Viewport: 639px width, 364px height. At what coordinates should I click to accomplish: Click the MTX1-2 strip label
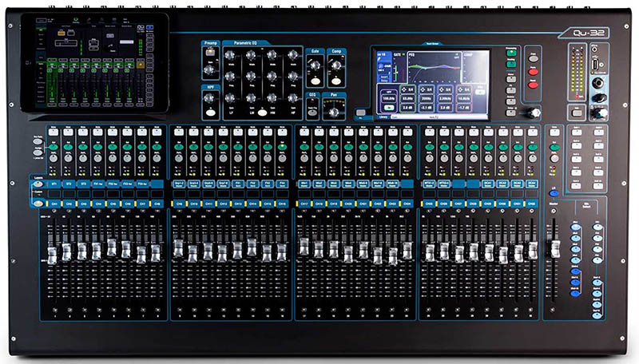[429, 184]
